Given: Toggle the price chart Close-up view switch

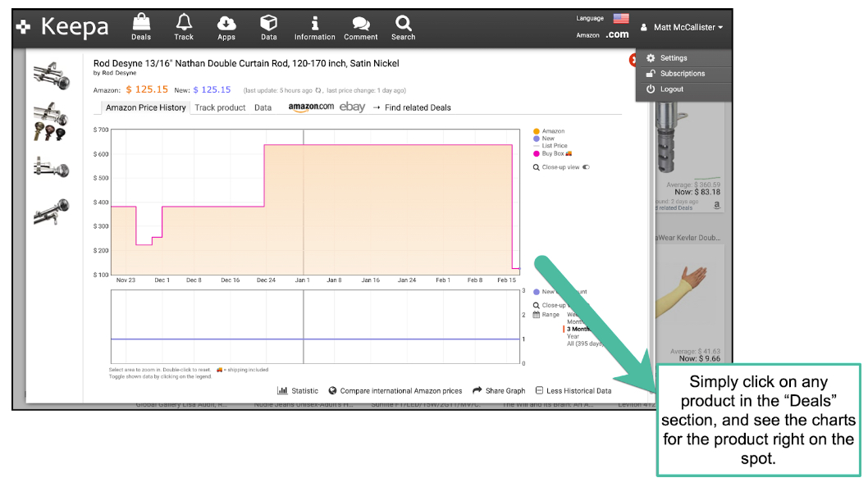Looking at the screenshot, I should pyautogui.click(x=586, y=167).
